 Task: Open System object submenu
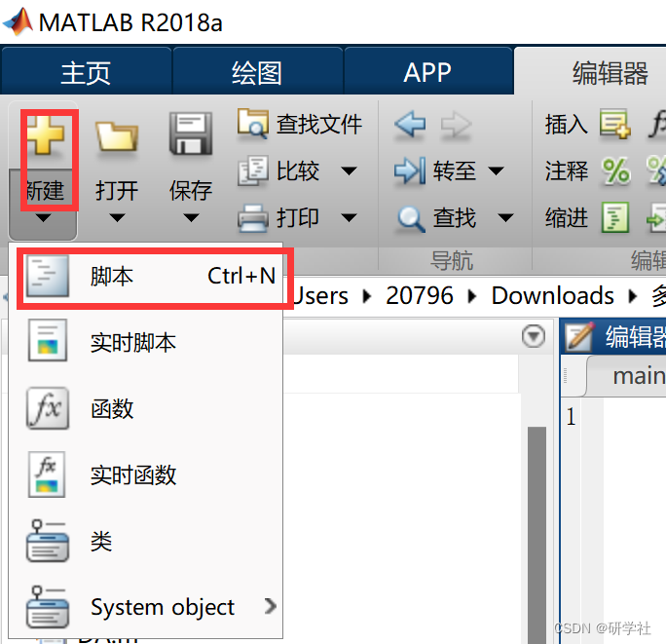(x=146, y=607)
